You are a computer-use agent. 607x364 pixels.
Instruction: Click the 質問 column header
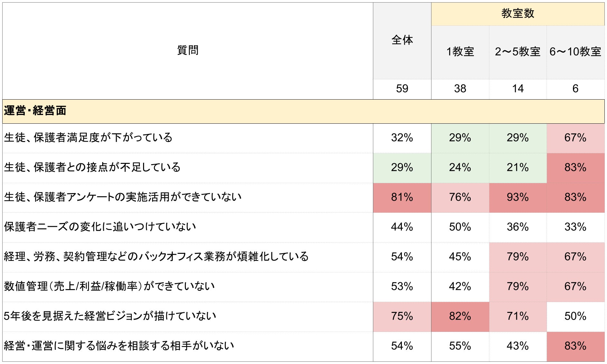(188, 50)
